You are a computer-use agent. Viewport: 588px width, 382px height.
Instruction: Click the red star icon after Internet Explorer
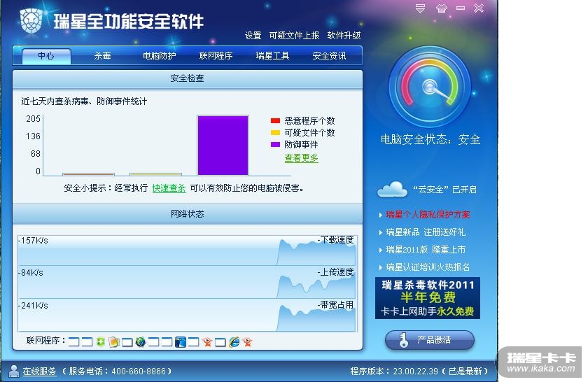[248, 342]
